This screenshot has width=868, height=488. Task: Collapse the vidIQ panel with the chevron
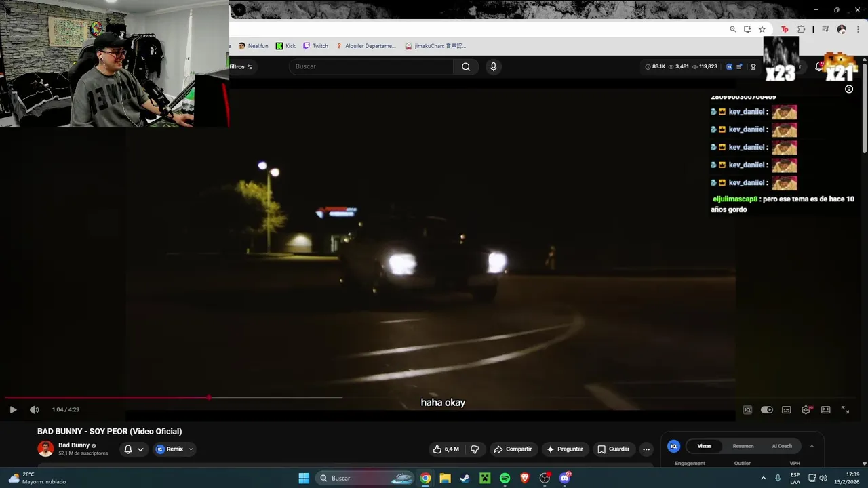812,446
